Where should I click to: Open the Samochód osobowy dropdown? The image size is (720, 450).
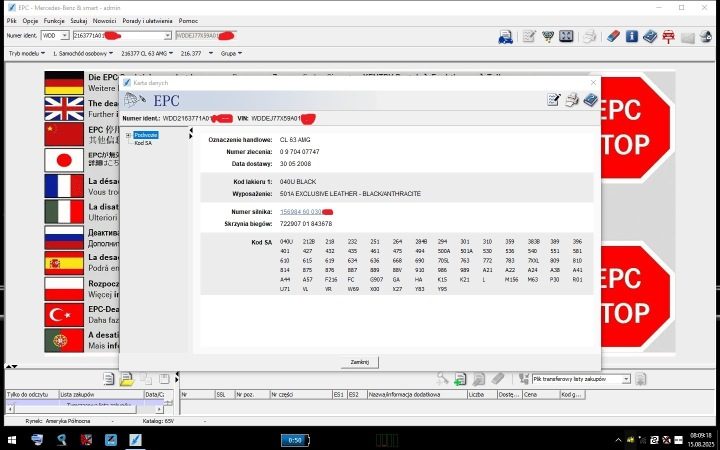pyautogui.click(x=83, y=53)
